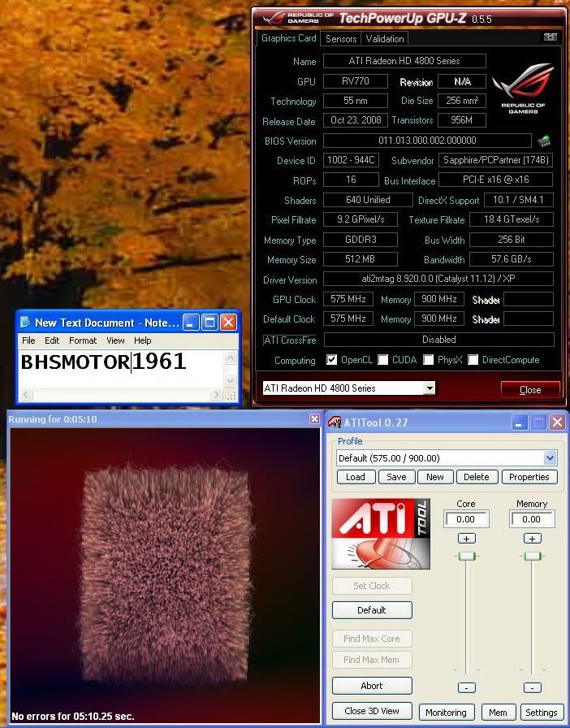Screen dimensions: 570x728
Task: Click the Close 3D View button
Action: [x=372, y=711]
